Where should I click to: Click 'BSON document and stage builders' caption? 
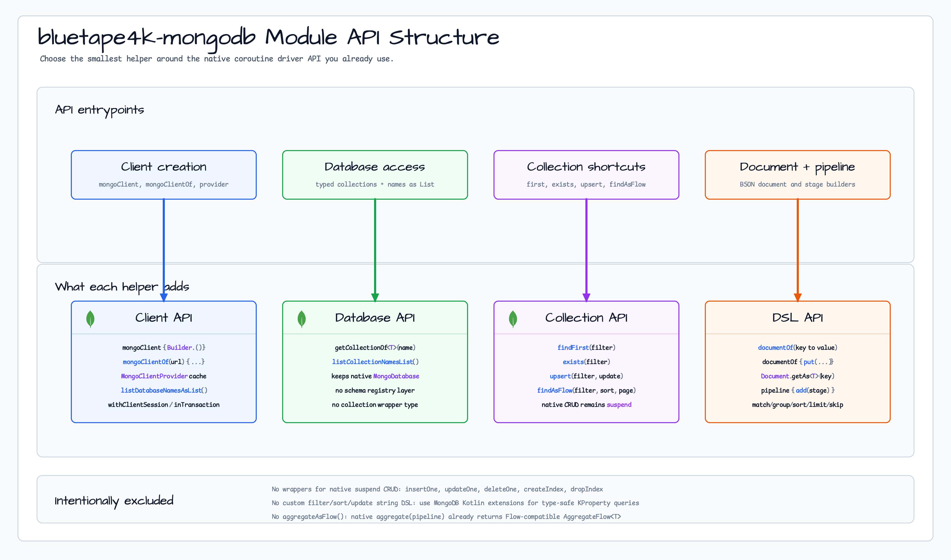coord(798,185)
